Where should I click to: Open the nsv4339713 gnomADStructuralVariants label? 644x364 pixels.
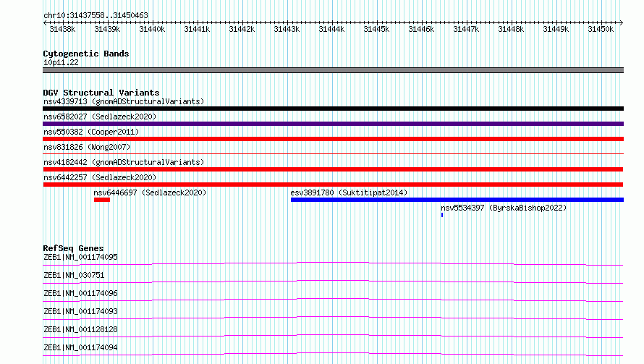(124, 101)
